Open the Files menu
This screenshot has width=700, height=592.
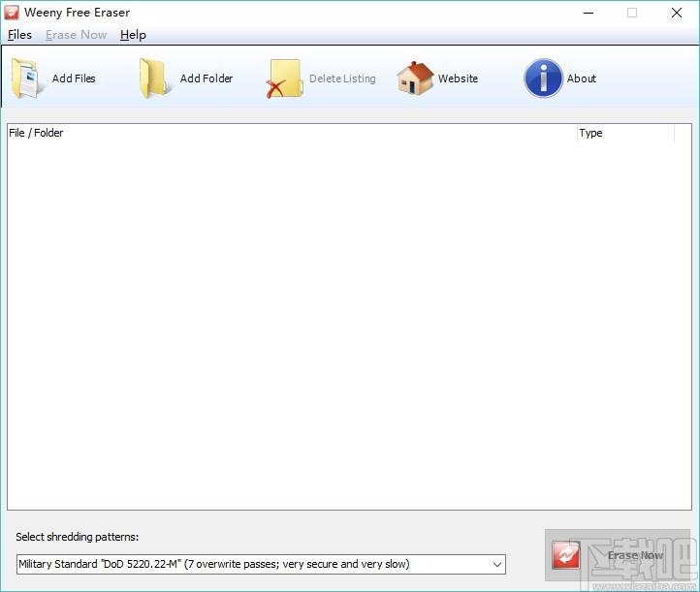19,35
